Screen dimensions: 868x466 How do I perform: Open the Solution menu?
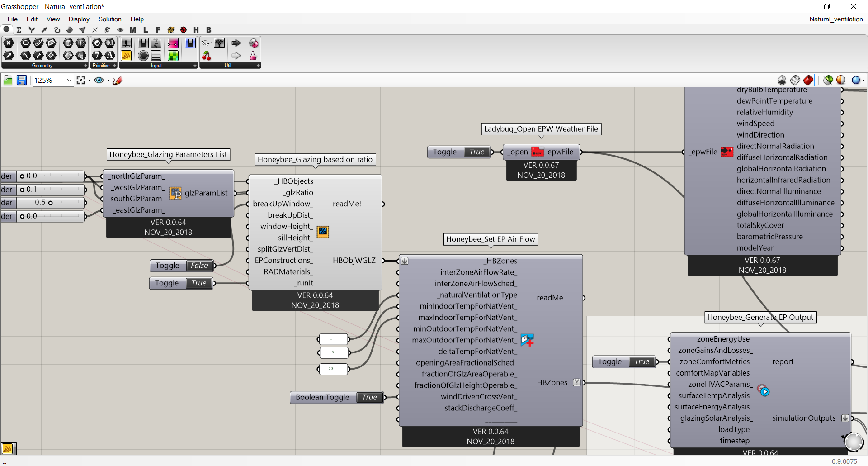click(110, 19)
